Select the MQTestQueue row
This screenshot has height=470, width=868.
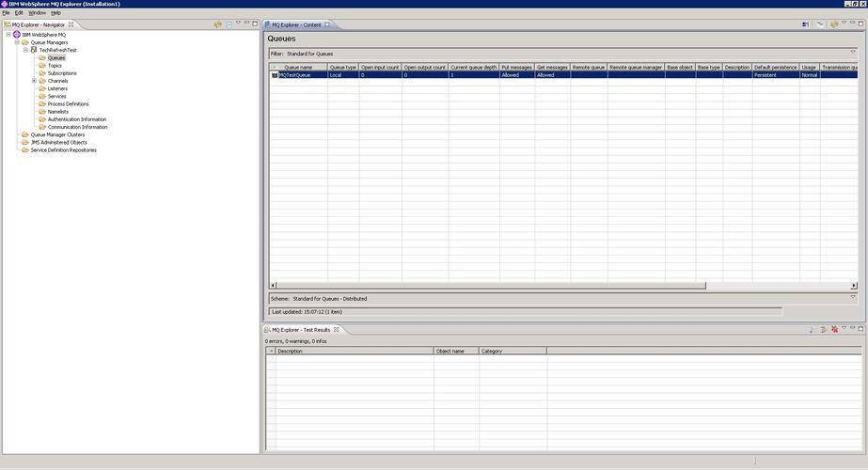[x=563, y=75]
